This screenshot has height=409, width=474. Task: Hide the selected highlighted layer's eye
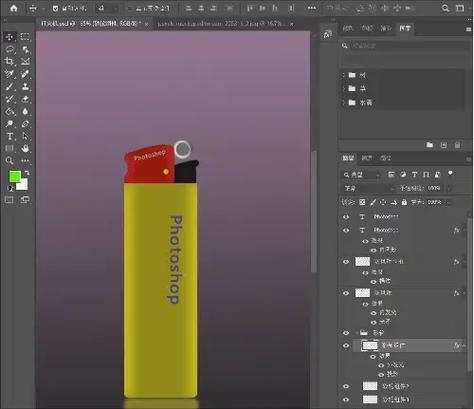346,346
